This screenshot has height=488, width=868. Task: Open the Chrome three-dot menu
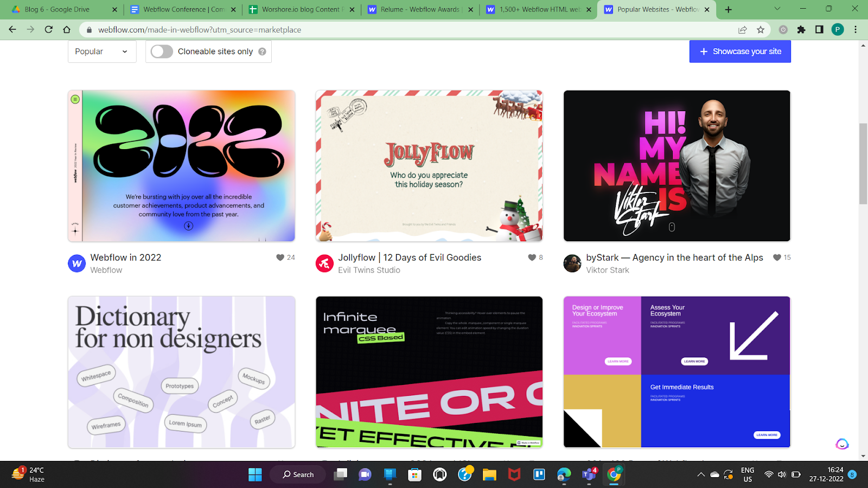tap(856, 30)
